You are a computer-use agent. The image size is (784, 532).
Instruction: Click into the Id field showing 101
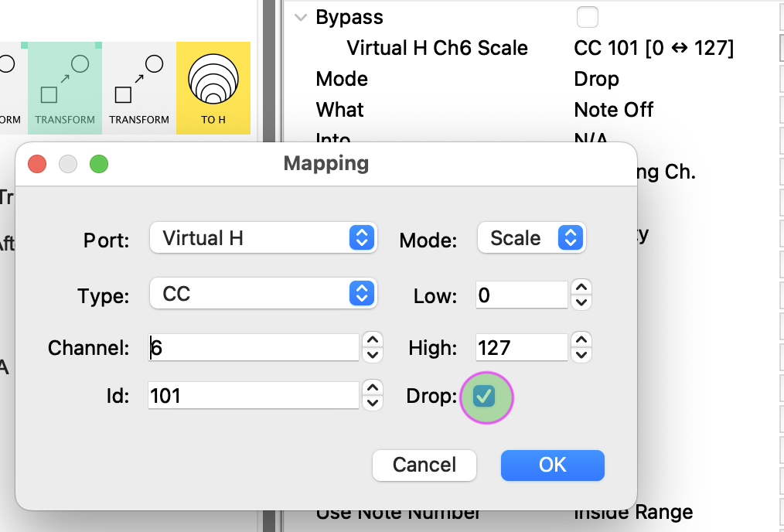[254, 397]
